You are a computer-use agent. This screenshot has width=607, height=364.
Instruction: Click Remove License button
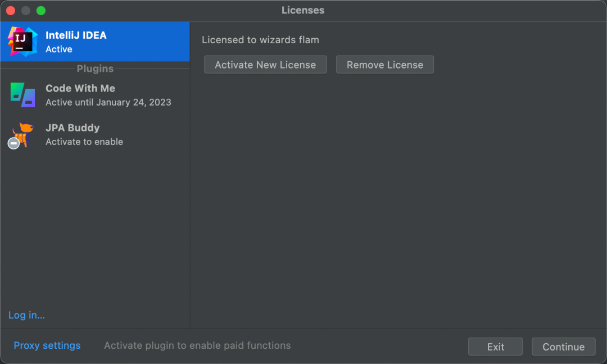click(385, 65)
